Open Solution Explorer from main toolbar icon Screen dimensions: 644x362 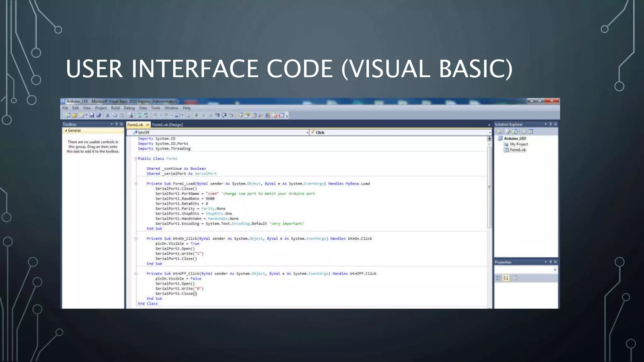pos(240,115)
